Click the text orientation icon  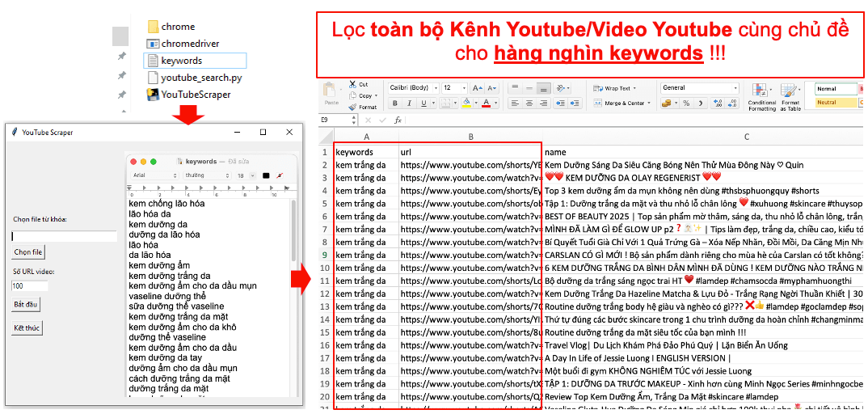point(561,87)
